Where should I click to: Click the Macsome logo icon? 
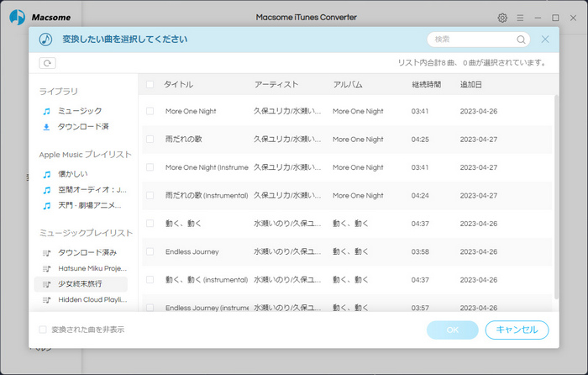[x=18, y=18]
